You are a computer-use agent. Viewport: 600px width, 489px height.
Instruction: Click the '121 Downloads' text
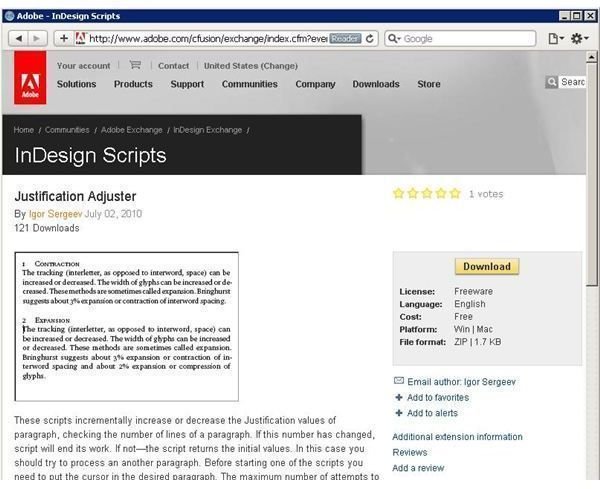47,228
